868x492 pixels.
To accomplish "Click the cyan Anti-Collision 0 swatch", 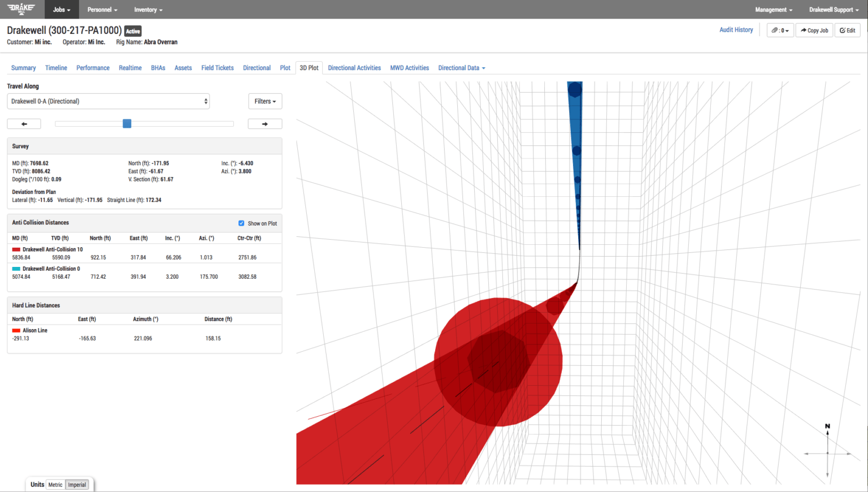I will pos(16,269).
